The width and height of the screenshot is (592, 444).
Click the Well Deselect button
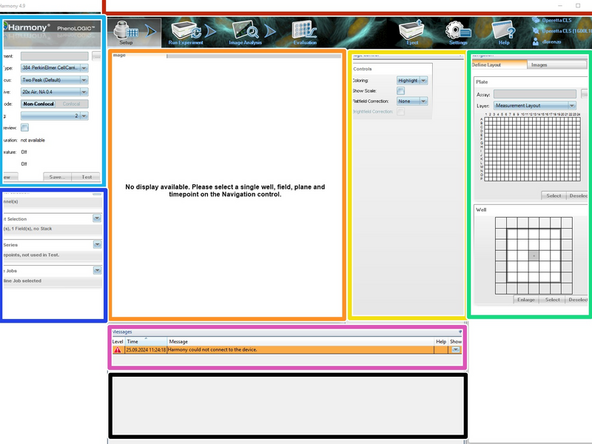coord(577,299)
